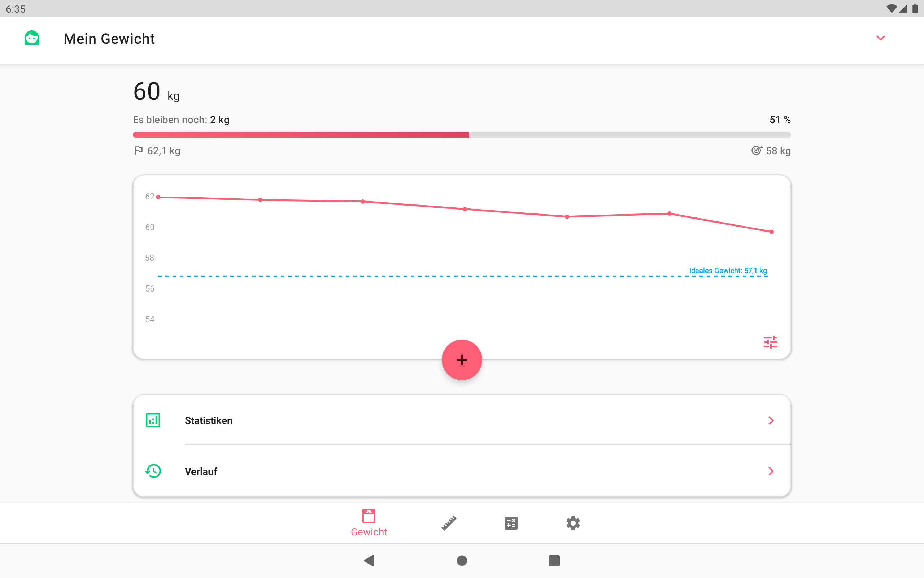Viewport: 924px width, 578px height.
Task: Open the measurements ruler tab
Action: click(449, 523)
